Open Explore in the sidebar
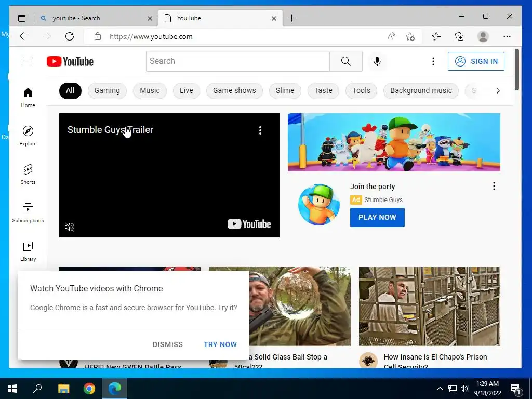The width and height of the screenshot is (532, 399). [x=28, y=136]
